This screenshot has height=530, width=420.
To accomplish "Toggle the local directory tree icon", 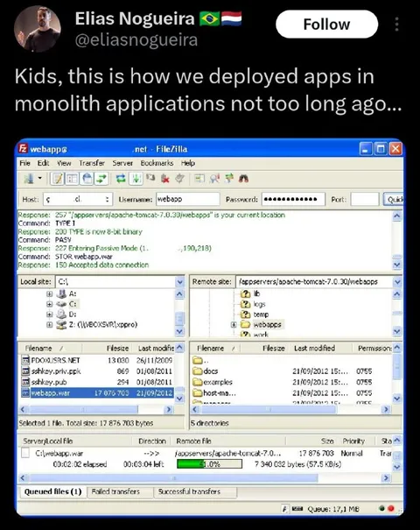I will click(x=72, y=179).
